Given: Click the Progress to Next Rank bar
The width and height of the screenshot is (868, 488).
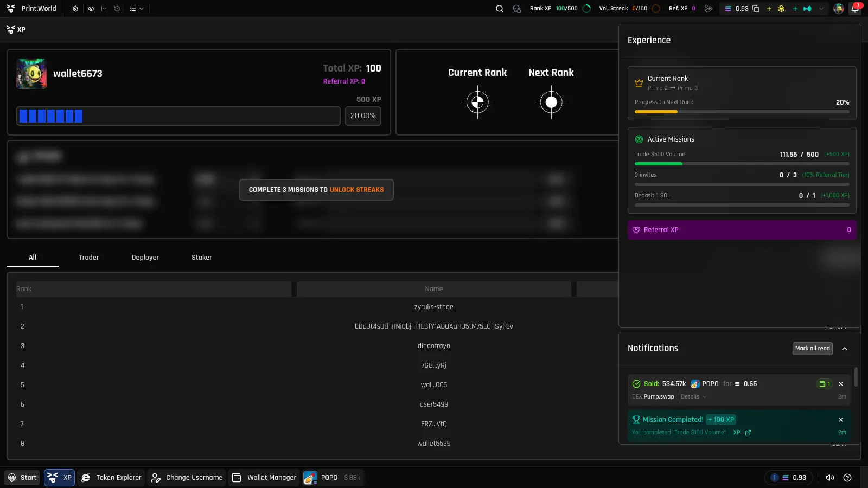Looking at the screenshot, I should 742,112.
